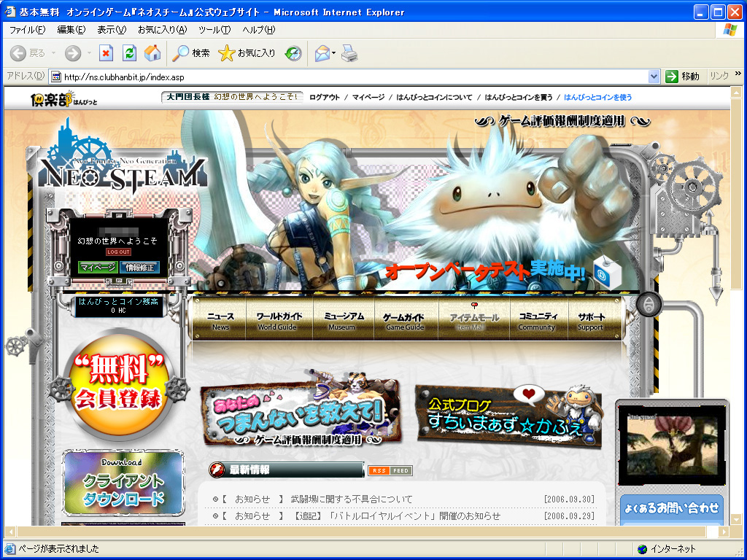Click the green 移動 go button
Image resolution: width=747 pixels, height=560 pixels.
(x=683, y=76)
